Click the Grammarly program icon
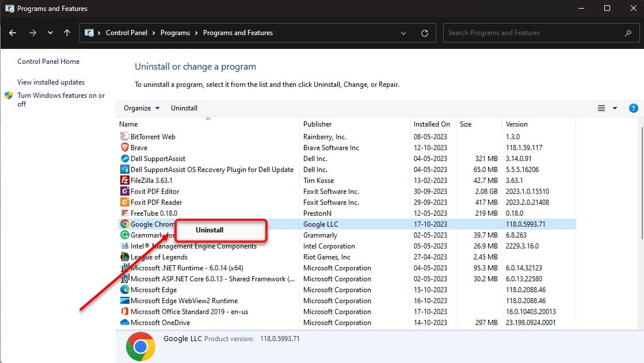 pyautogui.click(x=124, y=235)
